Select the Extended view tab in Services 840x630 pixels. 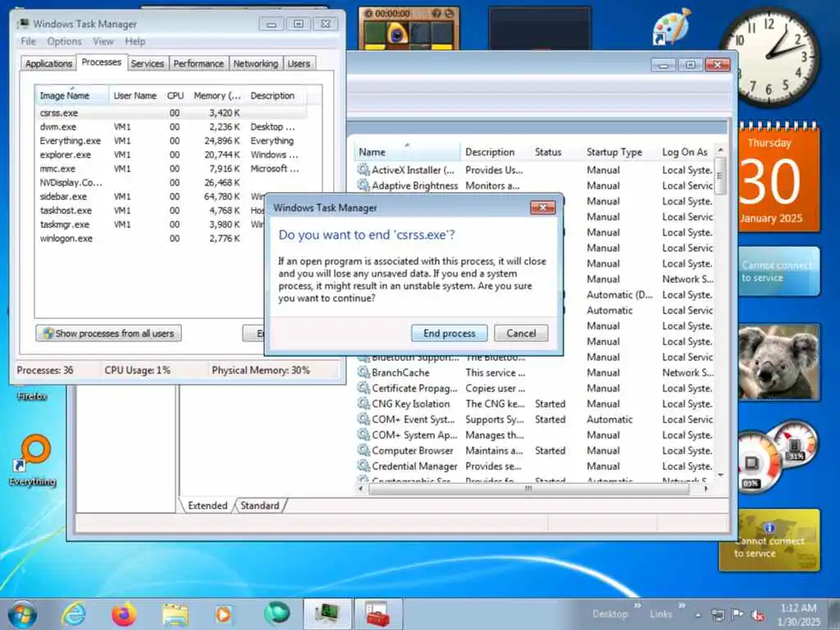[208, 505]
